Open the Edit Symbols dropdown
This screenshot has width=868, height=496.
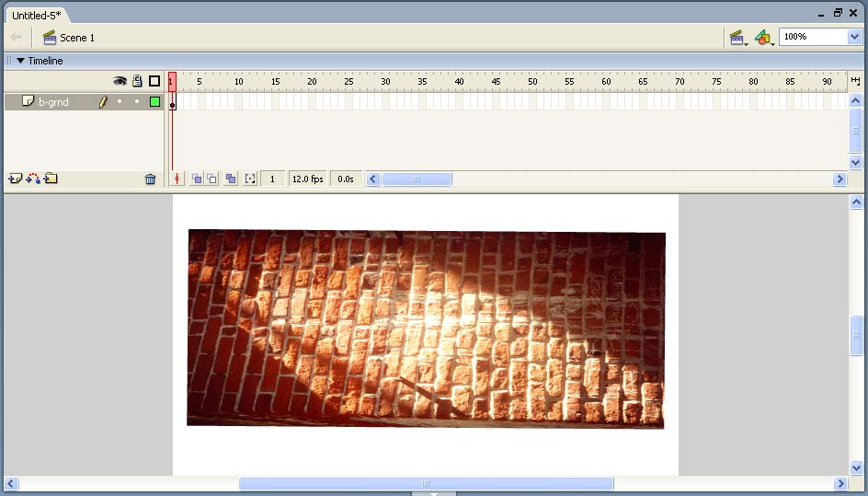pos(764,38)
